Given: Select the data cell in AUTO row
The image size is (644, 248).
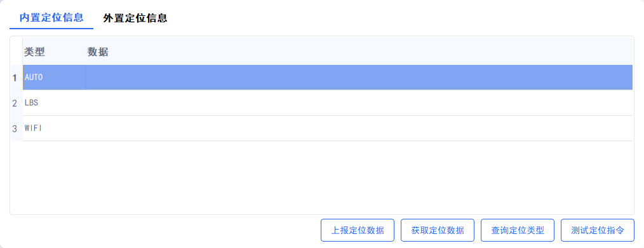Looking at the screenshot, I should (x=359, y=78).
